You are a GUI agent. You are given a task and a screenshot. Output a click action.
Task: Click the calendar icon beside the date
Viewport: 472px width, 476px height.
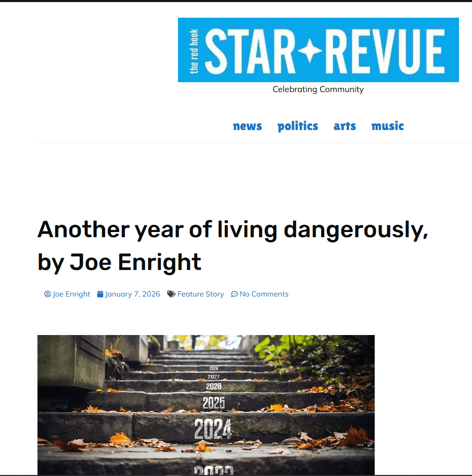click(100, 294)
